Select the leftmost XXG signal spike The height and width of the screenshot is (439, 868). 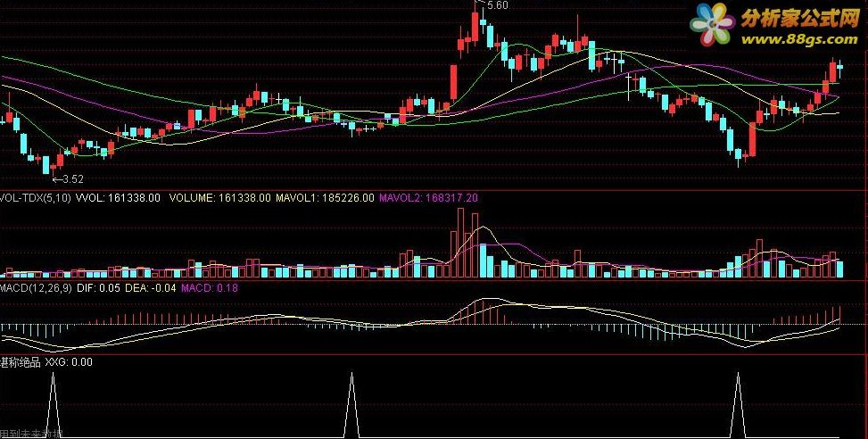(54, 405)
